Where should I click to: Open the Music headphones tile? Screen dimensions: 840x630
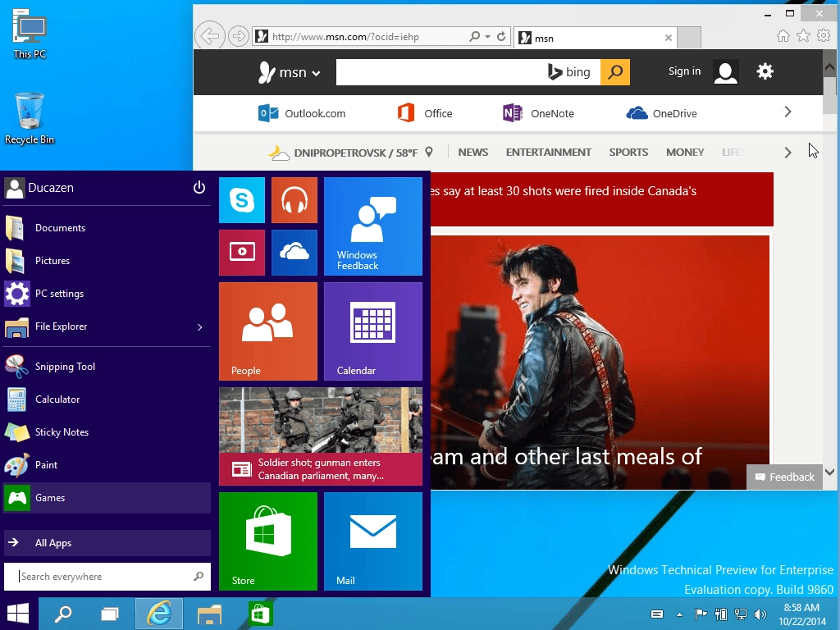coord(294,200)
